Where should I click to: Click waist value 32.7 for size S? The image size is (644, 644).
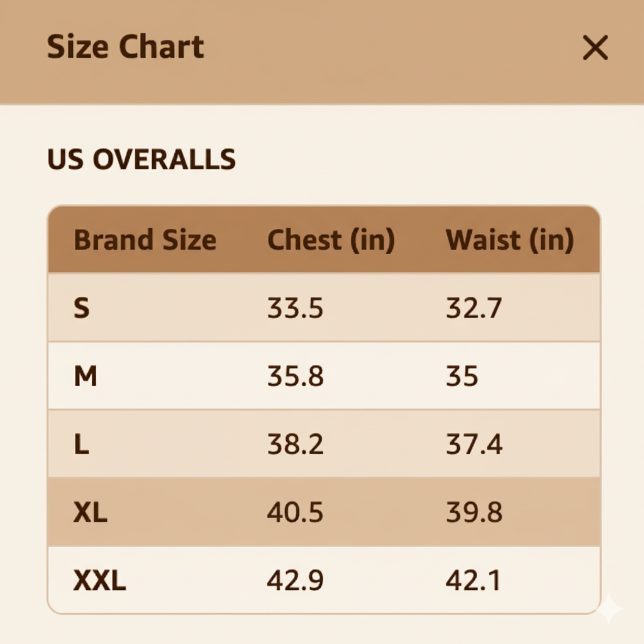[x=474, y=309]
